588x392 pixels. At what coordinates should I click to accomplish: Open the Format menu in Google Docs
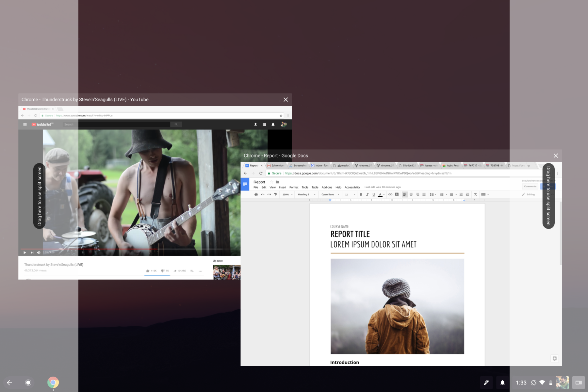[x=294, y=187]
